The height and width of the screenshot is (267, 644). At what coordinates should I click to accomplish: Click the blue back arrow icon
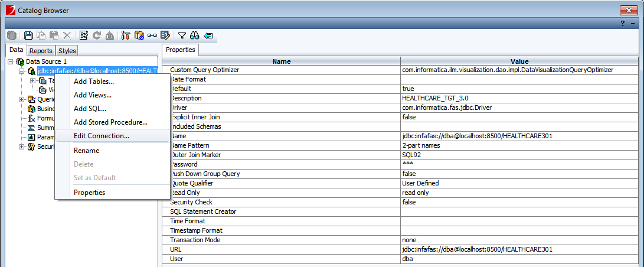208,36
